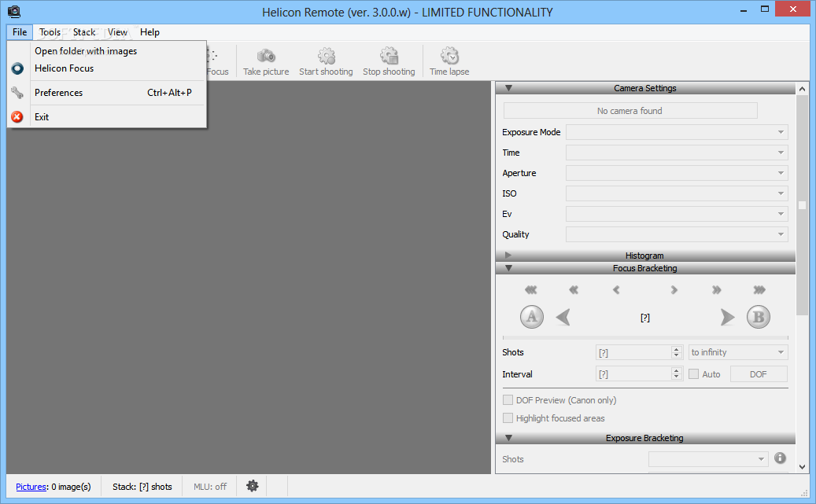Screen dimensions: 816x504
Task: Click the DOF button
Action: tap(759, 374)
